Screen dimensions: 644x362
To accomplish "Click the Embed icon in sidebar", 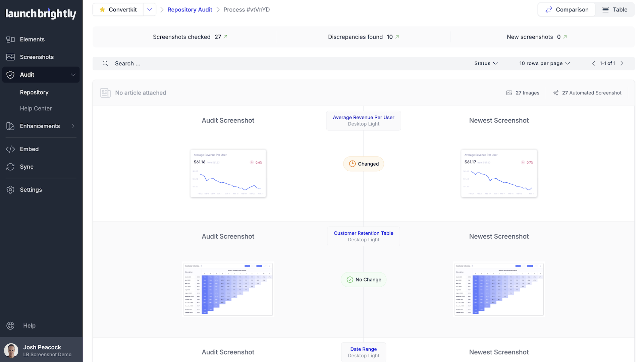I will tap(11, 149).
